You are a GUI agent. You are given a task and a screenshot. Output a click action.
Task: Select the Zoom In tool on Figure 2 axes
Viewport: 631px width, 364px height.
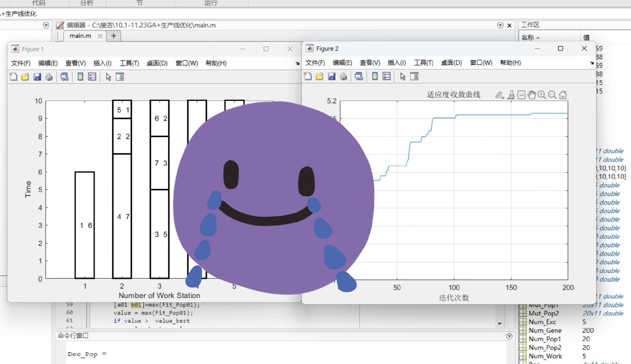[542, 95]
